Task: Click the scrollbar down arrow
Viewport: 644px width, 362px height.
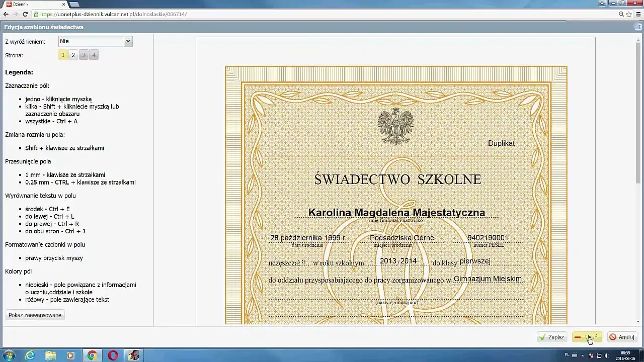Action: 638,321
